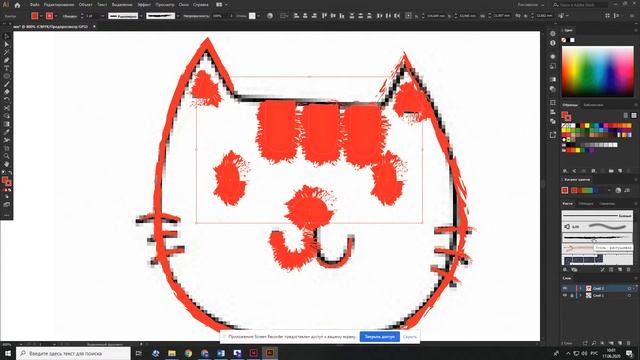Select the Fill/Stroke swatch in toolbar
The width and height of the screenshot is (640, 360).
[7, 181]
